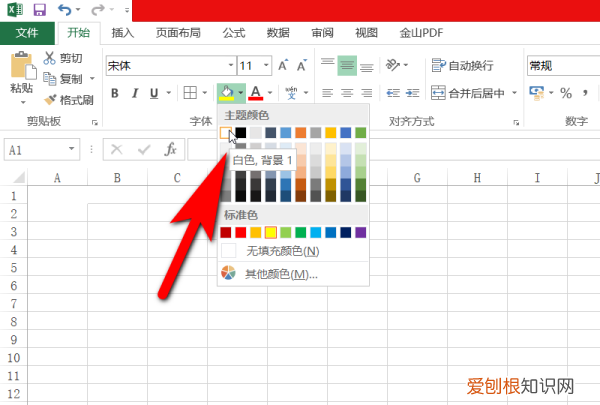
Task: Open the Name Box A1 dropdown arrow
Action: [x=71, y=149]
